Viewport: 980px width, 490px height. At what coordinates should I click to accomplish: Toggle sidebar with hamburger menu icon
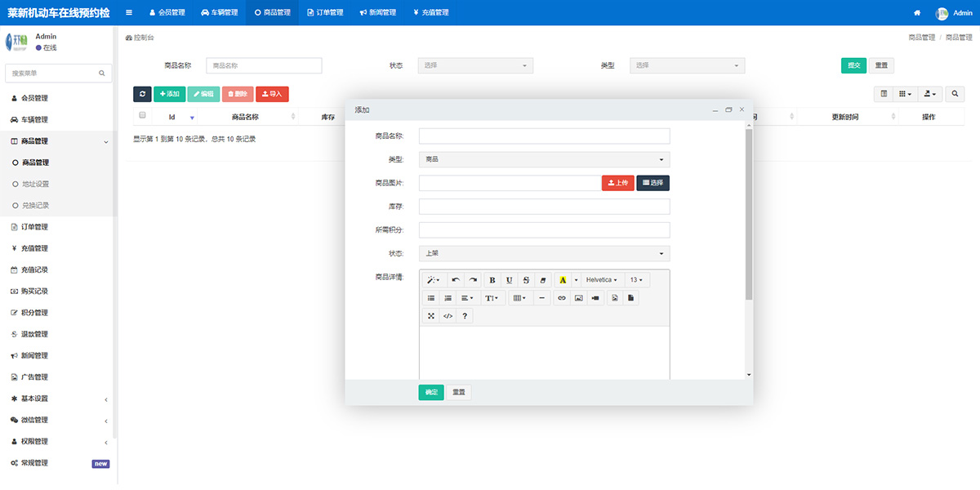coord(129,12)
